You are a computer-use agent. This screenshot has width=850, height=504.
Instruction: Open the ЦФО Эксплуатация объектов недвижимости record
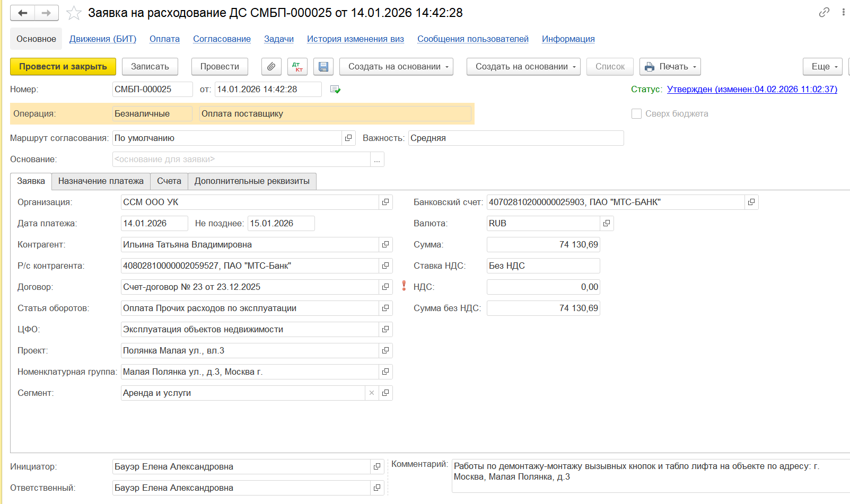[385, 330]
